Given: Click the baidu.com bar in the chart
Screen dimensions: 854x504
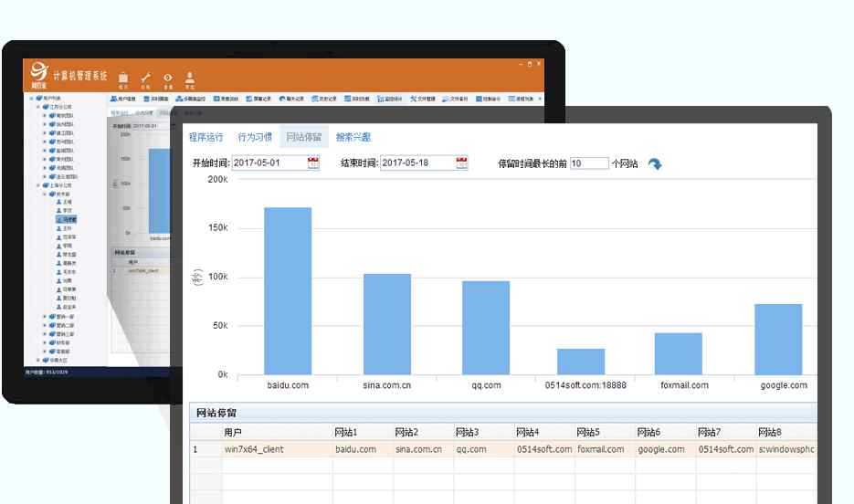Looking at the screenshot, I should pyautogui.click(x=288, y=290).
